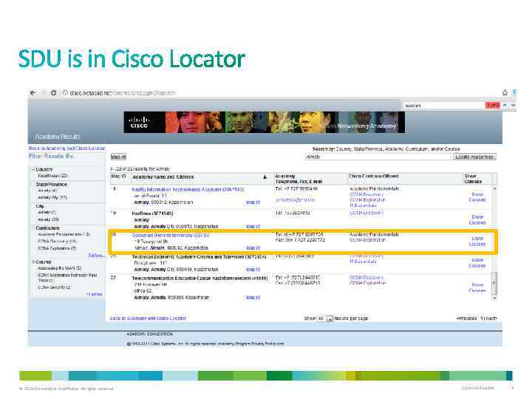Click Map It for KazBusa row
Image resolution: width=532 pixels, height=399 pixels.
[253, 226]
